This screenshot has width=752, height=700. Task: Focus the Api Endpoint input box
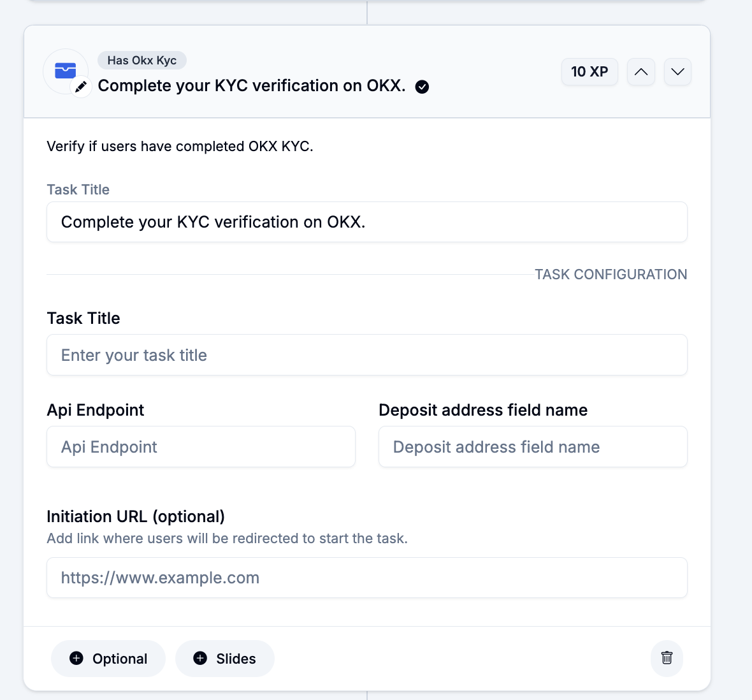(201, 447)
